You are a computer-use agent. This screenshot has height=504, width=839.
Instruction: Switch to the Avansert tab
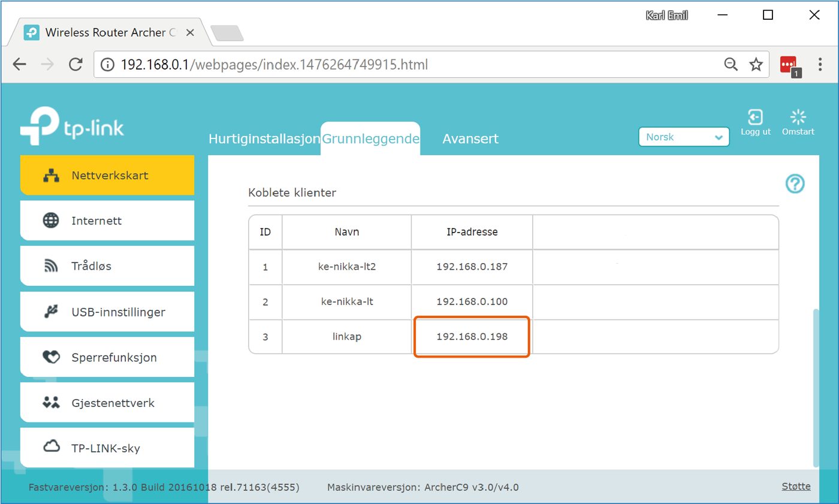[470, 139]
